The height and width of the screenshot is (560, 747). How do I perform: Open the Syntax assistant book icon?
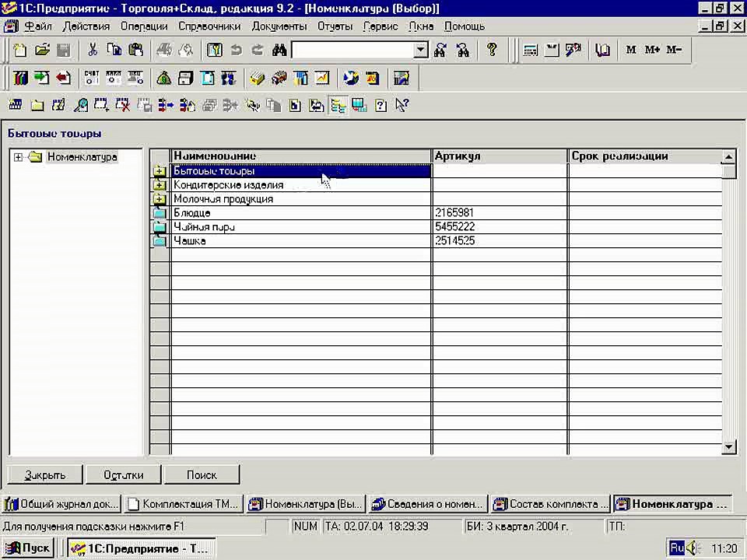pos(602,50)
